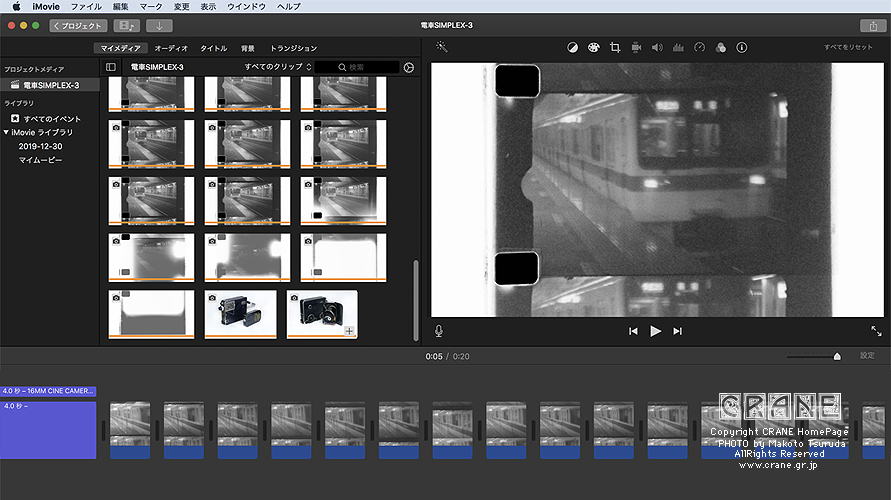
Task: Open the volume adjustment tool
Action: 657,47
